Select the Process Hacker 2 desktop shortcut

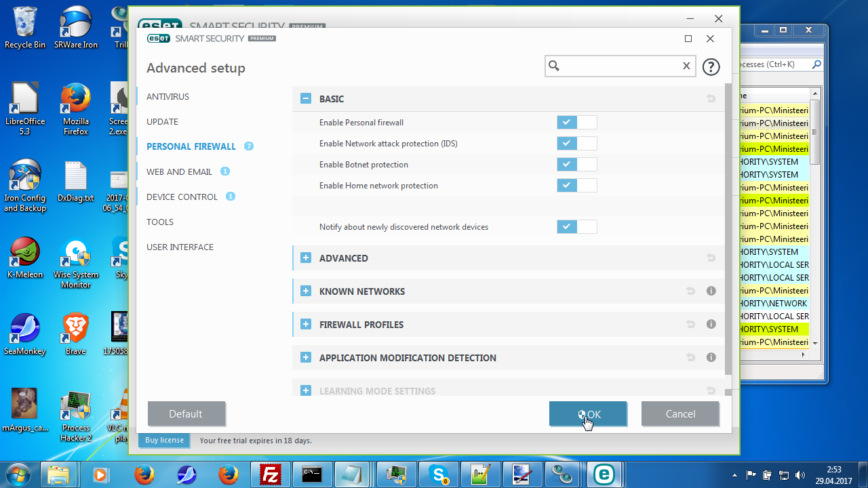[x=76, y=415]
